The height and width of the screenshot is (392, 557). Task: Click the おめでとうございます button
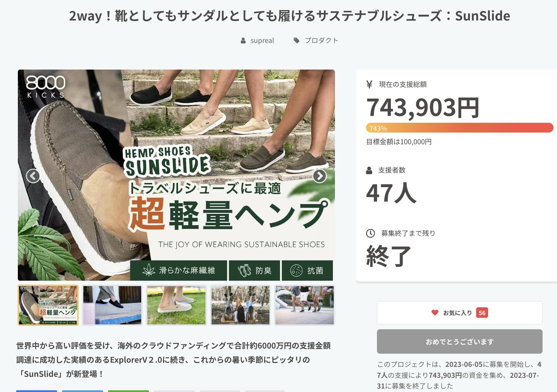pos(460,341)
